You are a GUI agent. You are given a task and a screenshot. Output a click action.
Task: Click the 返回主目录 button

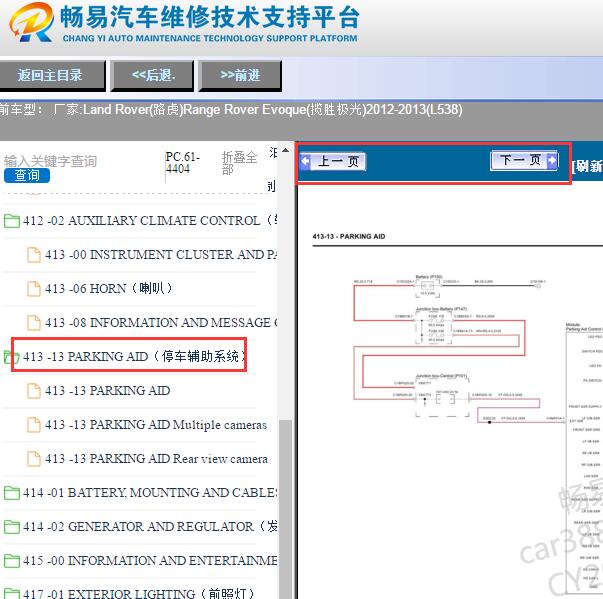point(52,75)
